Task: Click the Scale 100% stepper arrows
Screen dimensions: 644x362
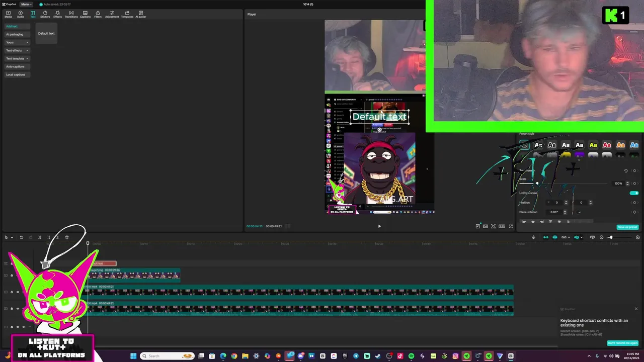Action: (627, 184)
